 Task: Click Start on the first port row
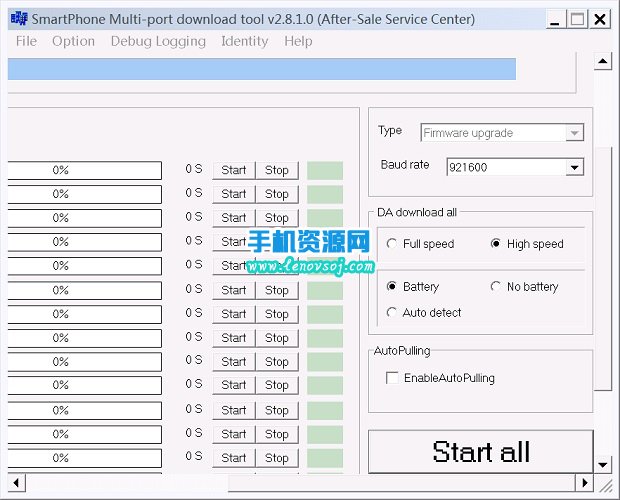point(234,170)
